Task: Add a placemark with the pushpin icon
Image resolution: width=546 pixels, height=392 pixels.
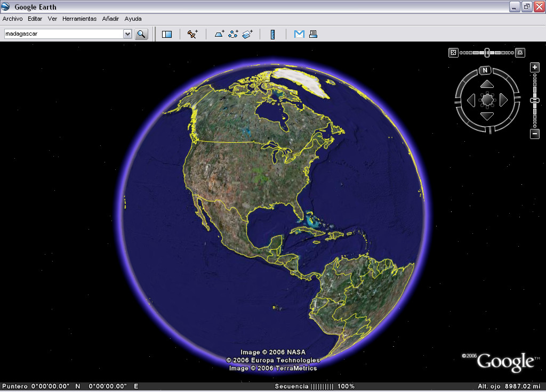Action: (192, 34)
